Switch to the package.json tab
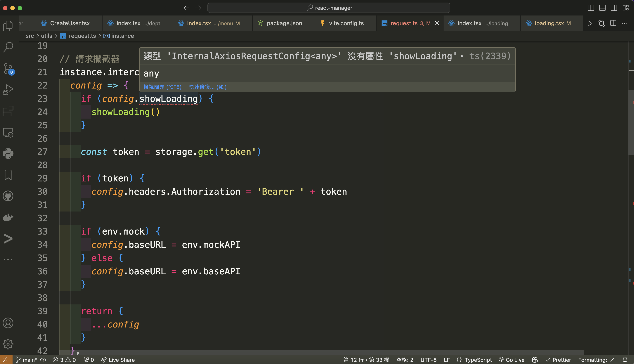This screenshot has height=364, width=634. click(283, 23)
